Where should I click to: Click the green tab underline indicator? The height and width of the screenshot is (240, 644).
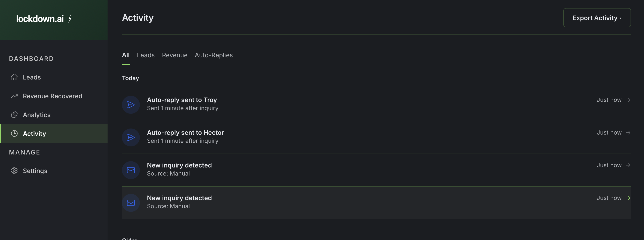pos(126,64)
